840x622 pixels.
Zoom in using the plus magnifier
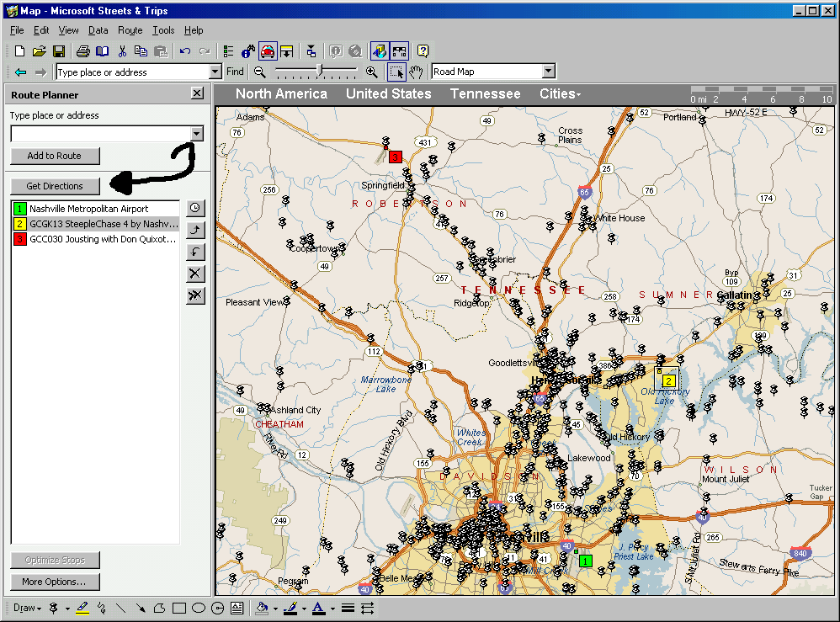tap(371, 72)
